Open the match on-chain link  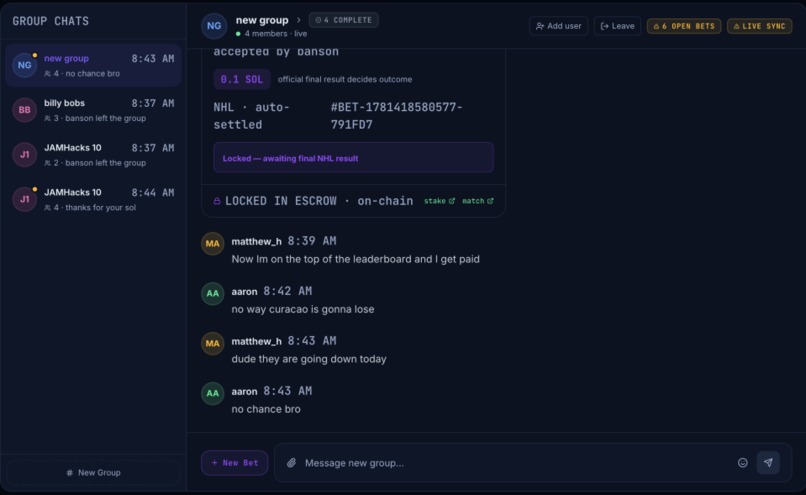click(478, 201)
